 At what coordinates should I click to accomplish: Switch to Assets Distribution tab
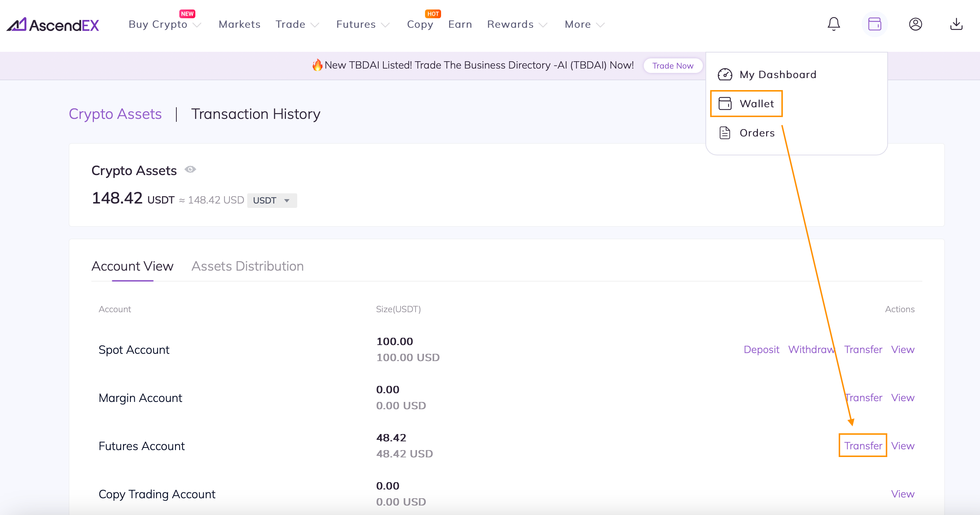tap(247, 266)
